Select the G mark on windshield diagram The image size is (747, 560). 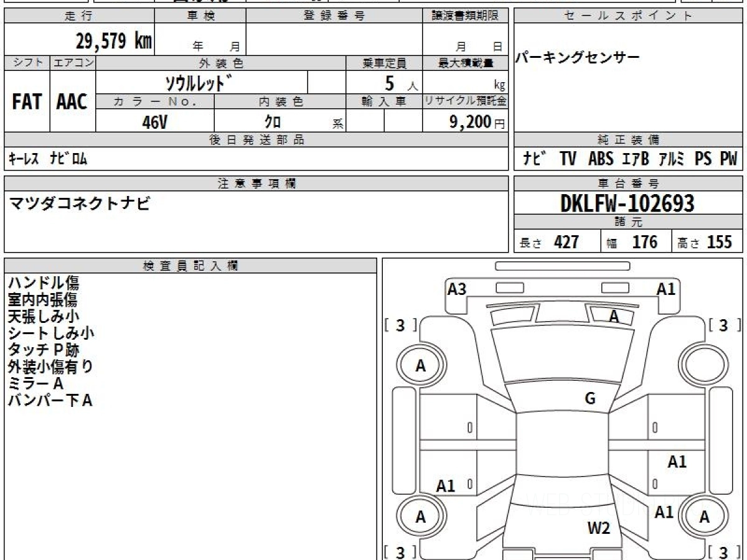tap(590, 399)
